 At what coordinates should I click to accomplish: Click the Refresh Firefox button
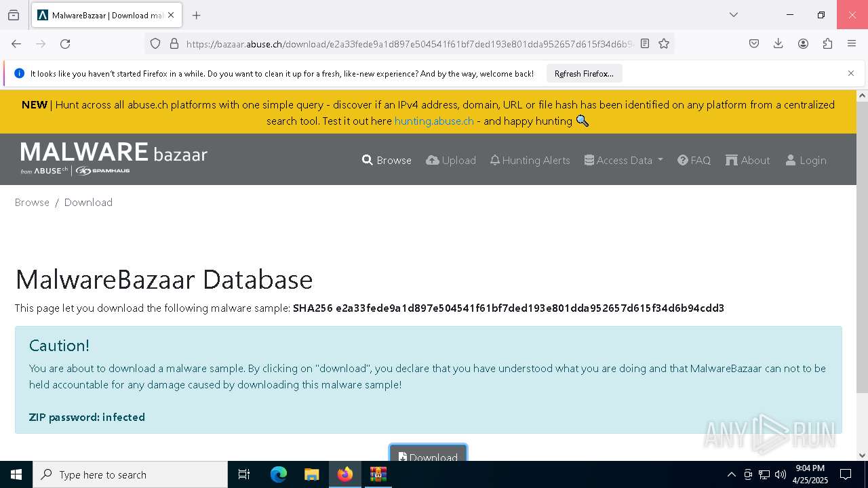click(584, 73)
